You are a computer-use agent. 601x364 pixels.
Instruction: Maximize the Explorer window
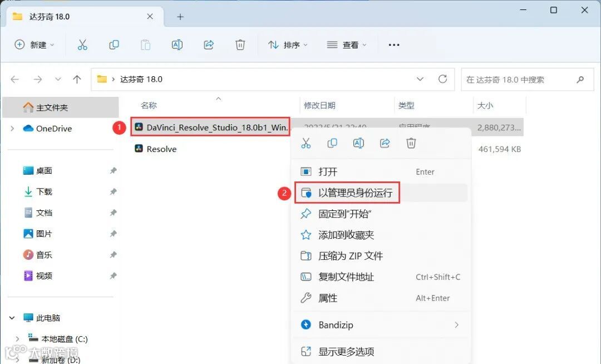(554, 10)
